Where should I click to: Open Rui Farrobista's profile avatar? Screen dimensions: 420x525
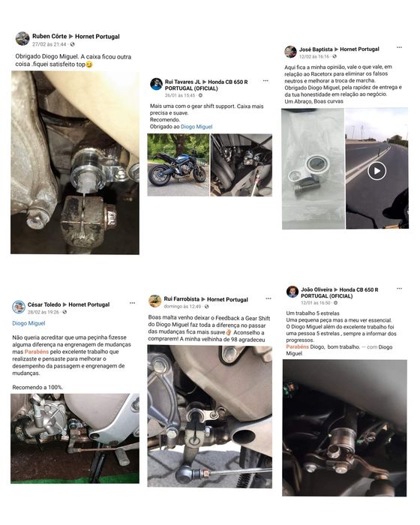[x=155, y=301]
